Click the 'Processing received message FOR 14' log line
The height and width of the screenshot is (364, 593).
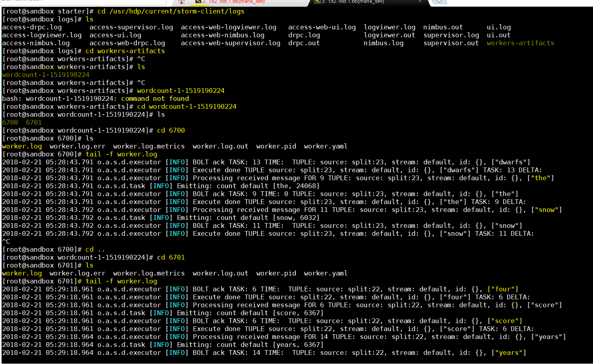(x=284, y=337)
